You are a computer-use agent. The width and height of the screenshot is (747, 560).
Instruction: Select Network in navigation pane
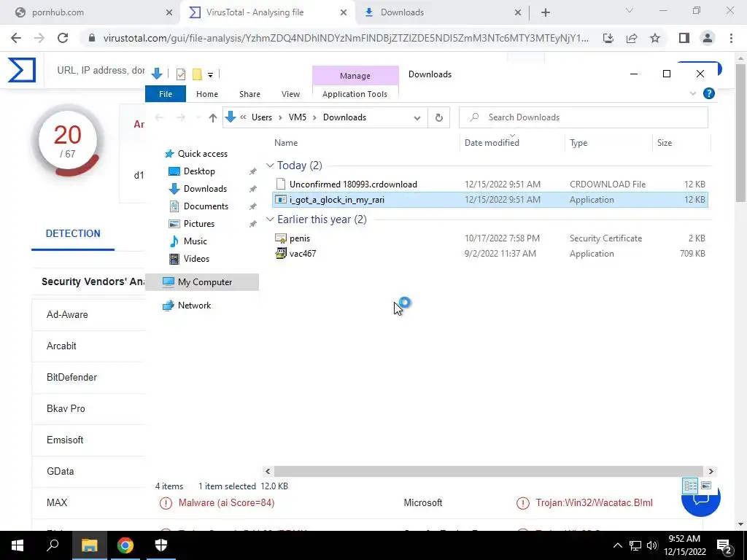pyautogui.click(x=194, y=306)
